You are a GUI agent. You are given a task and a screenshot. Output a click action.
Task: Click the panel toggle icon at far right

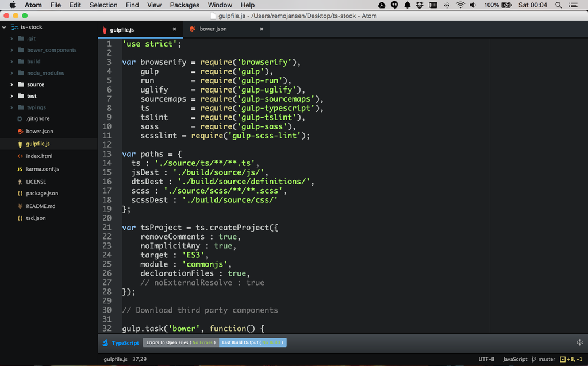[x=579, y=342]
